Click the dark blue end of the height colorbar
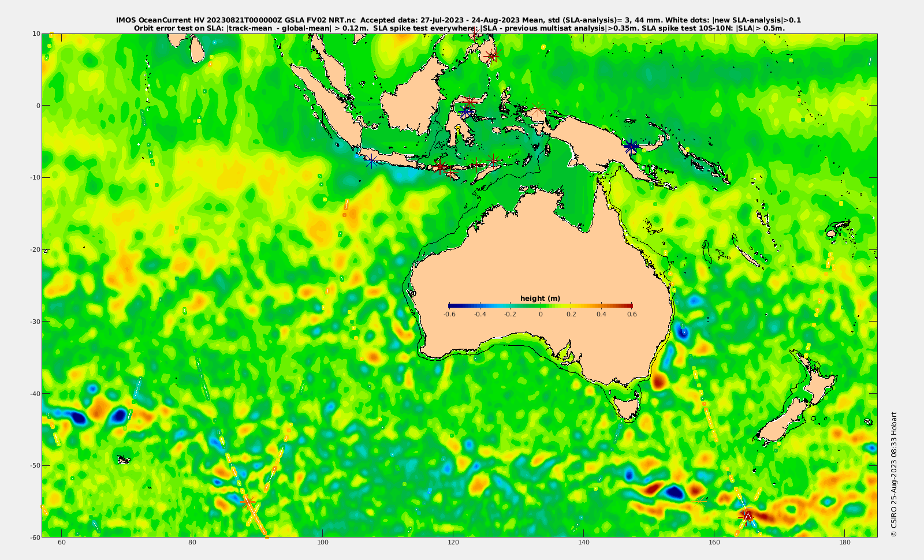Viewport: 924px width, 560px height. coord(451,305)
